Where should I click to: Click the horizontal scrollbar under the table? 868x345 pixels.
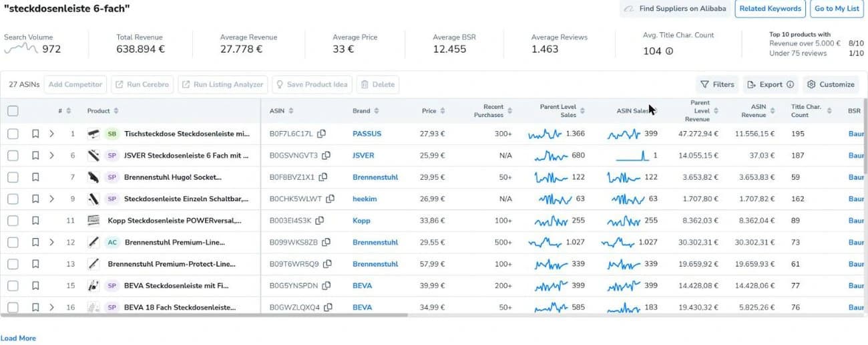tap(204, 314)
